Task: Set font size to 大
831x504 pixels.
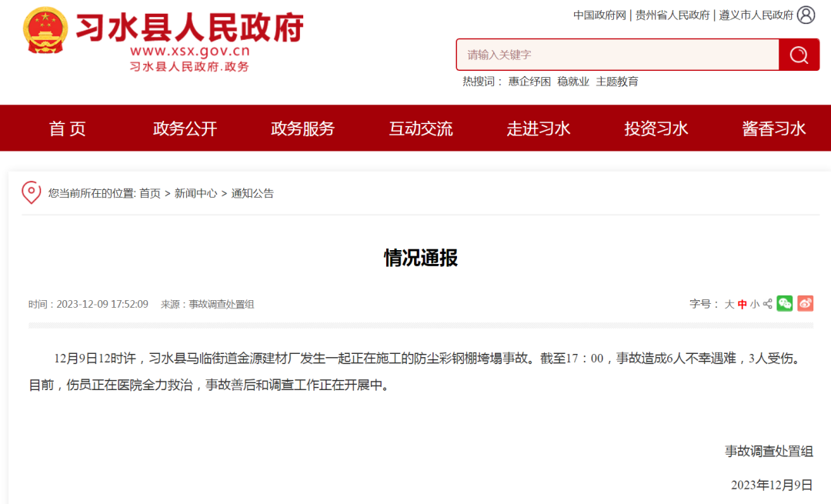Action: click(x=729, y=304)
